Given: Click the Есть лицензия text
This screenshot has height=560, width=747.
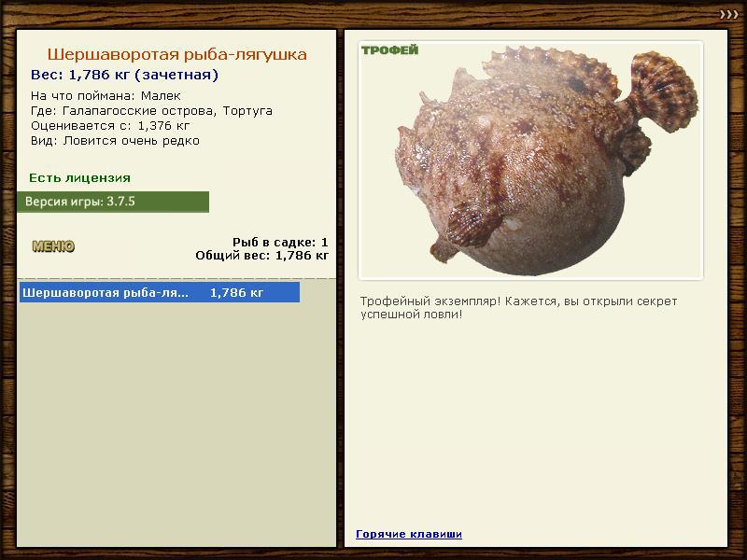Looking at the screenshot, I should pyautogui.click(x=79, y=178).
